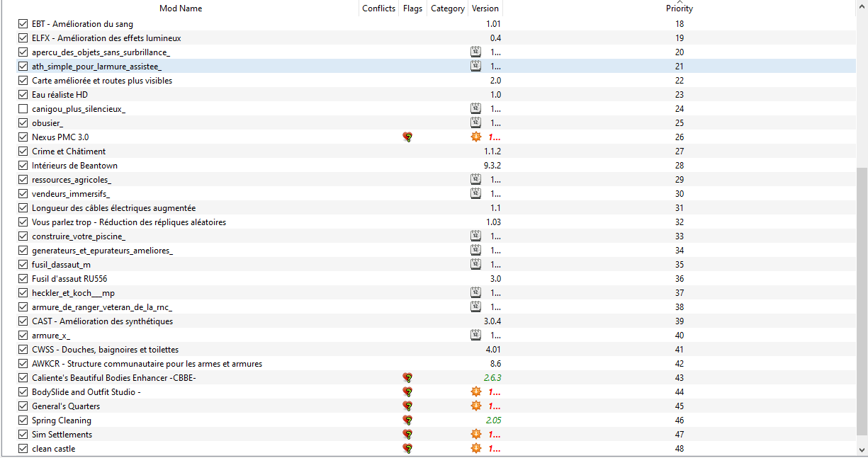Click the flag icon beside Caliente's Beautiful Bodies Enhancer

coord(407,378)
